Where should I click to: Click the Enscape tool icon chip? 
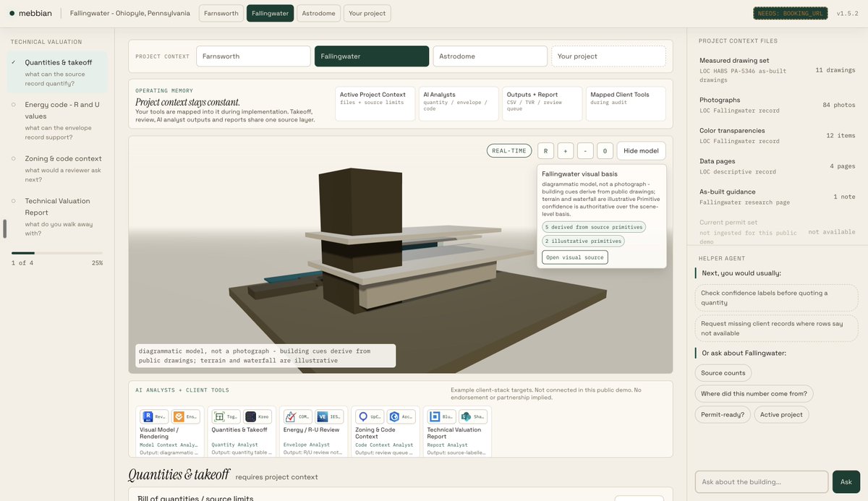[185, 416]
